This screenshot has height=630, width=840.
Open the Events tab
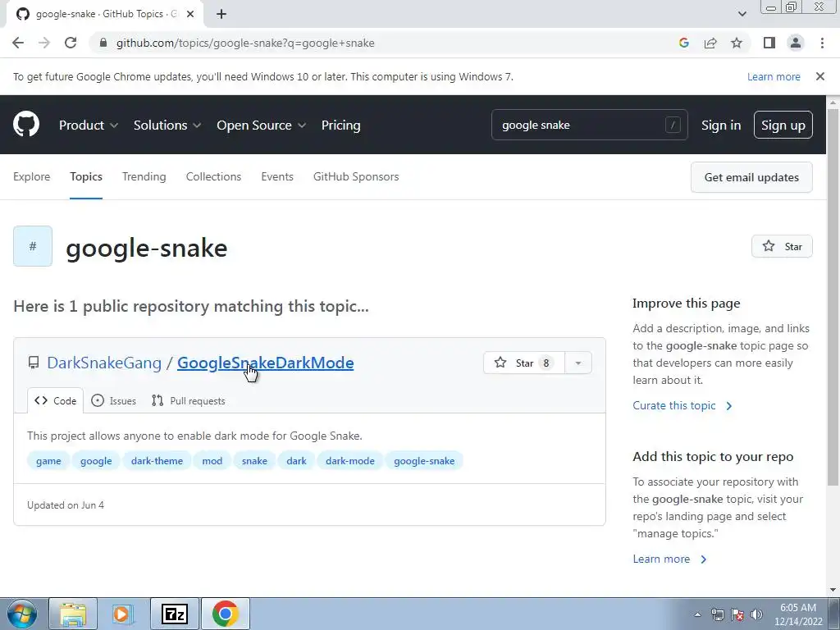(x=277, y=177)
